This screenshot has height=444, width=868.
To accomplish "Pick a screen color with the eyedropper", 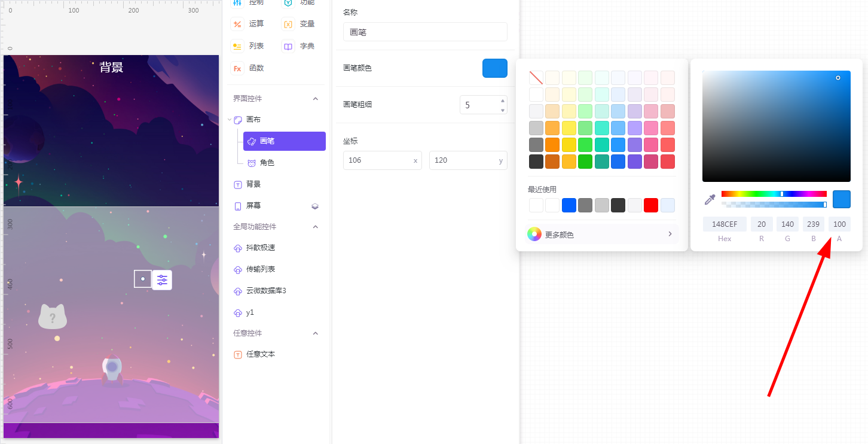I will coord(710,199).
